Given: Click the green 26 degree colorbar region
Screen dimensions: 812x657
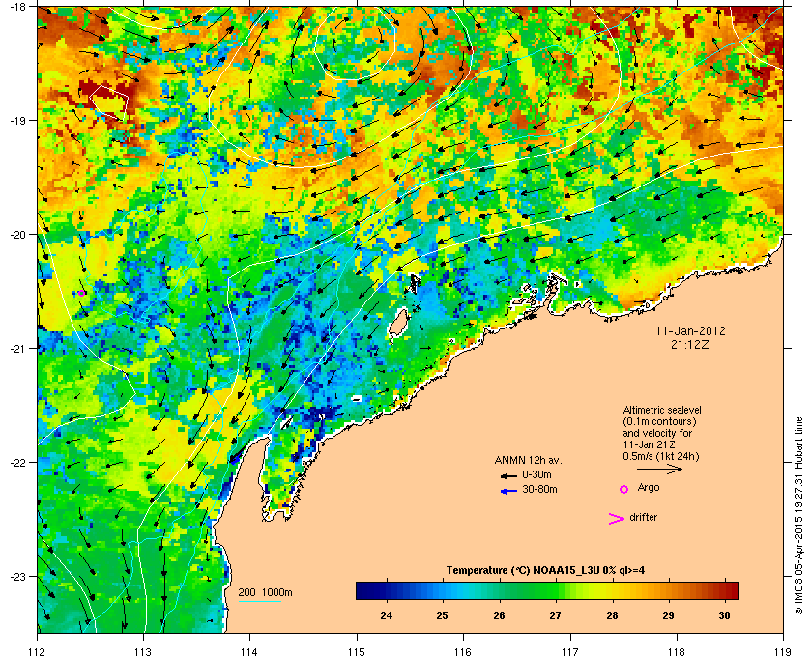Looking at the screenshot, I should coord(500,590).
